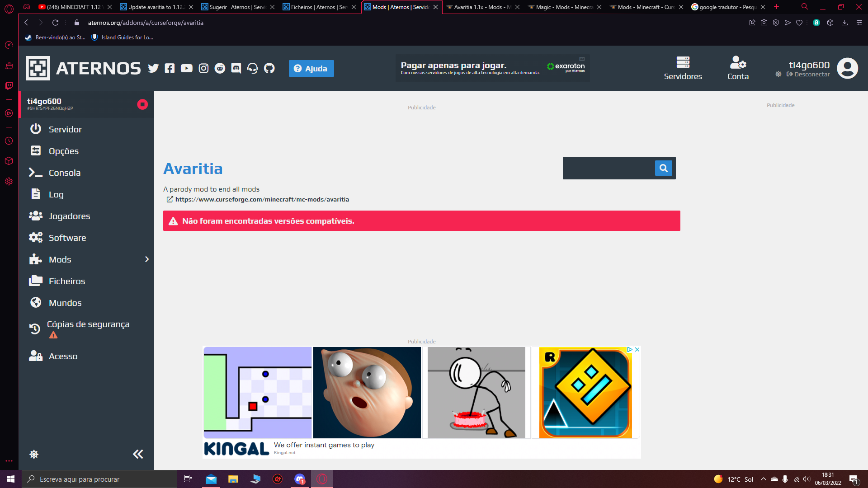Click the user avatar icon
This screenshot has width=868, height=488.
[x=847, y=68]
